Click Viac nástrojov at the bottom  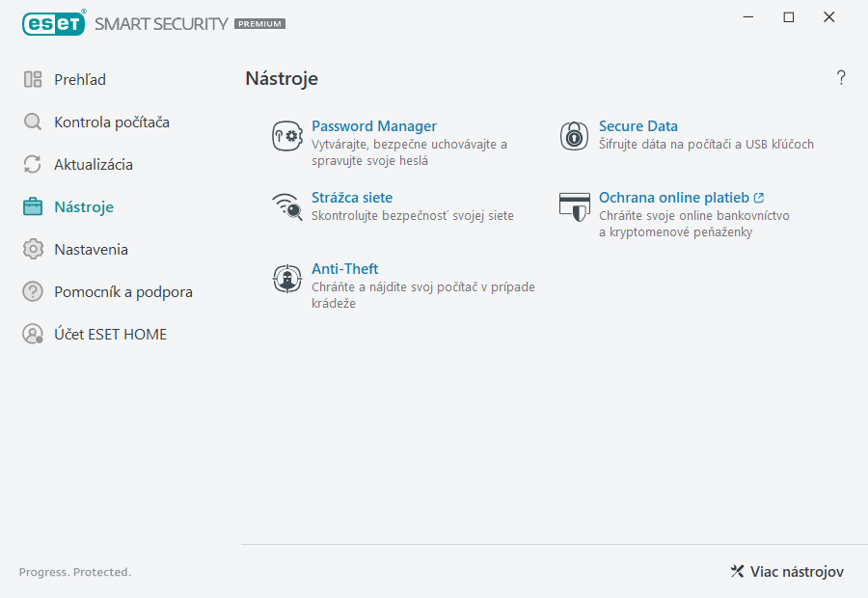[x=797, y=571]
